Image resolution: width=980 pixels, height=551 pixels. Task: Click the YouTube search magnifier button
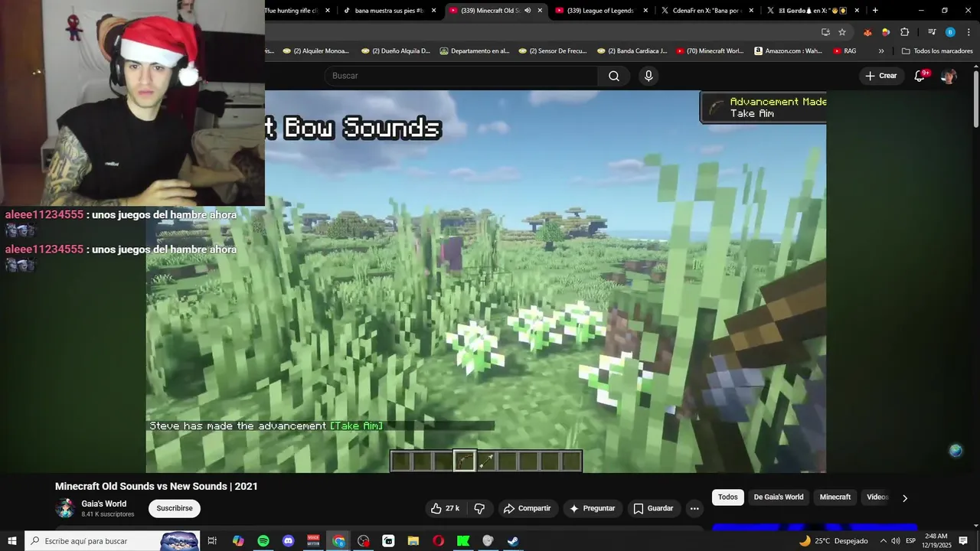pyautogui.click(x=613, y=76)
